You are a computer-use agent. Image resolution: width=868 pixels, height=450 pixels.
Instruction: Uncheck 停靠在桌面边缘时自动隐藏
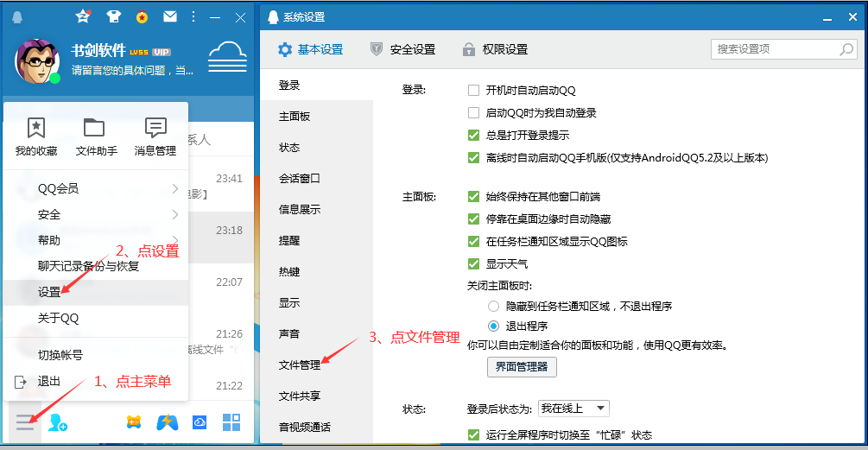473,219
